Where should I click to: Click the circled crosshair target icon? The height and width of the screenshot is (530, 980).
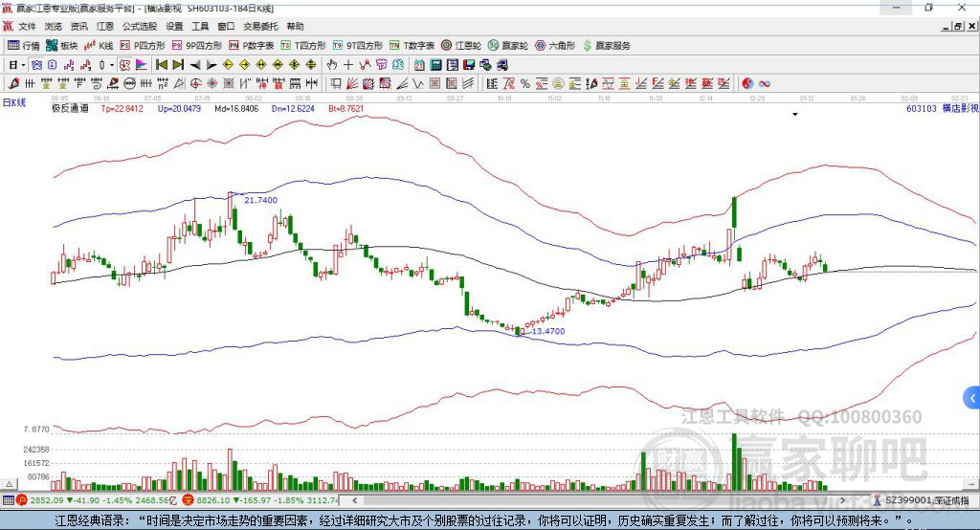point(195,84)
